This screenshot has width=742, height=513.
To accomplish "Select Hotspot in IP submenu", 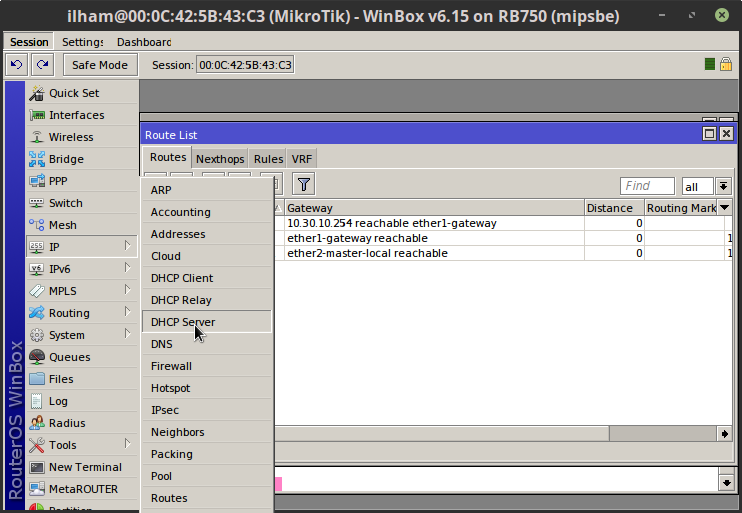I will (x=207, y=388).
